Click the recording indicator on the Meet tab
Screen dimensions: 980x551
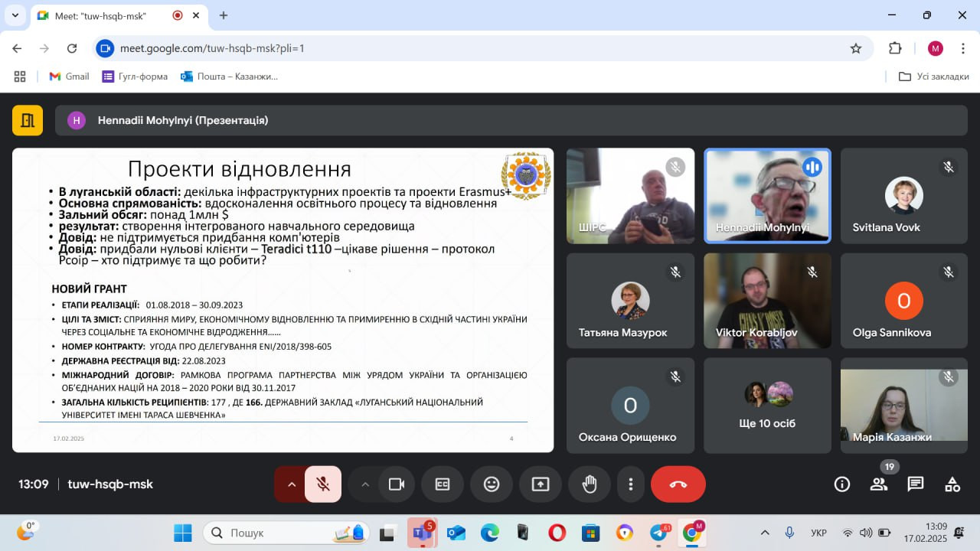pyautogui.click(x=178, y=15)
